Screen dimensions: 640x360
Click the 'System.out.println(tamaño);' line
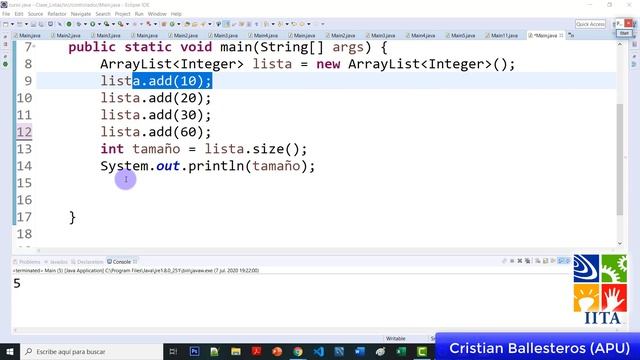tap(208, 166)
